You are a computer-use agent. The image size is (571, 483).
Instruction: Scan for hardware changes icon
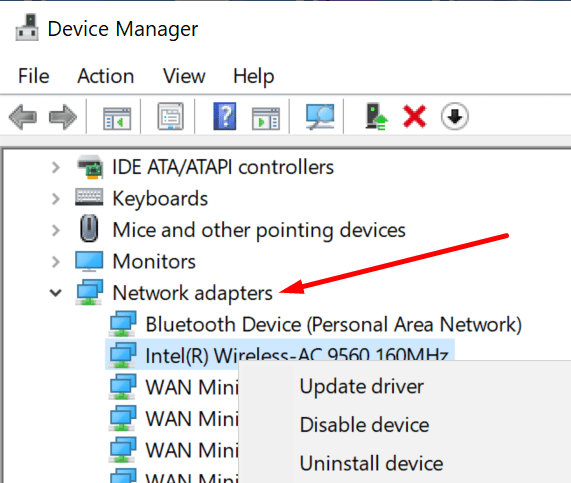pos(320,117)
